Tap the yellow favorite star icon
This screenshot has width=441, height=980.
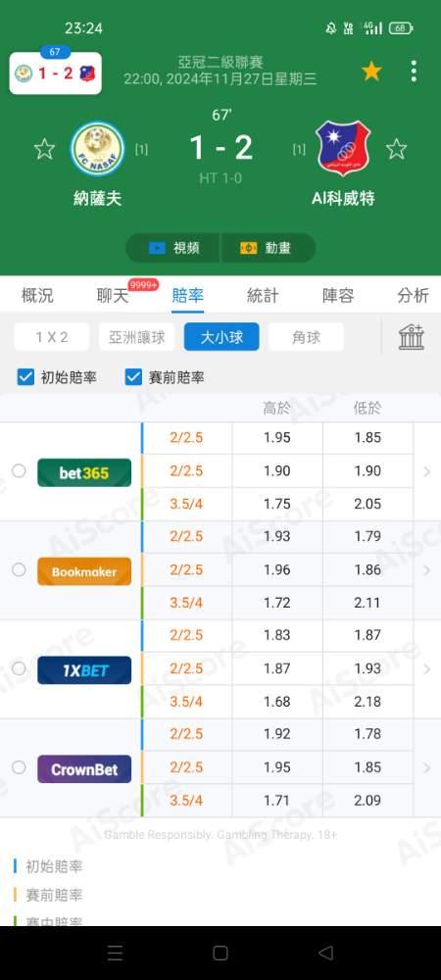[371, 72]
